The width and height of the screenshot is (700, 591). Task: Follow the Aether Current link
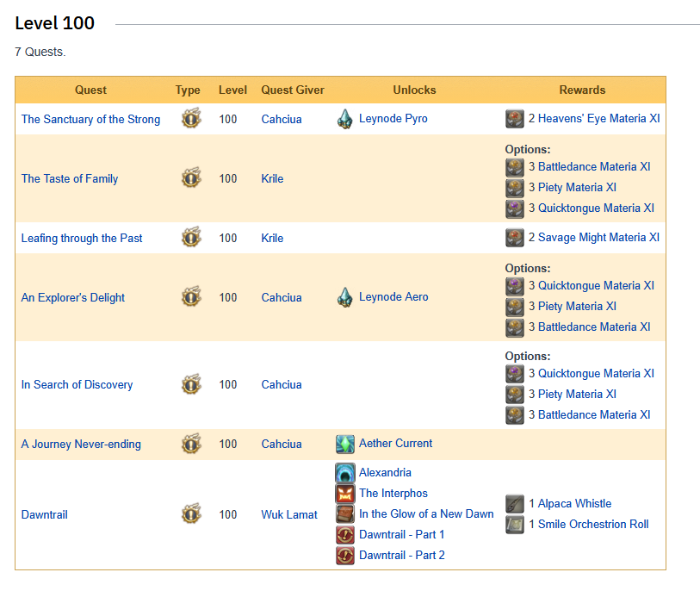[x=395, y=443]
